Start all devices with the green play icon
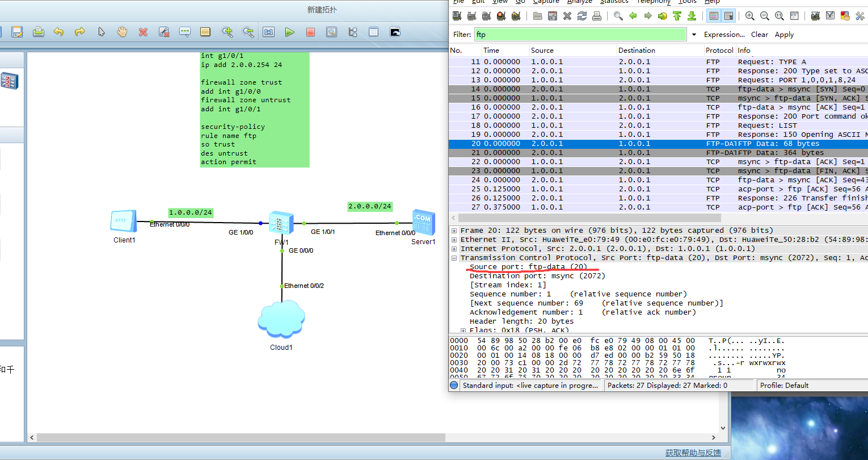 pos(289,32)
